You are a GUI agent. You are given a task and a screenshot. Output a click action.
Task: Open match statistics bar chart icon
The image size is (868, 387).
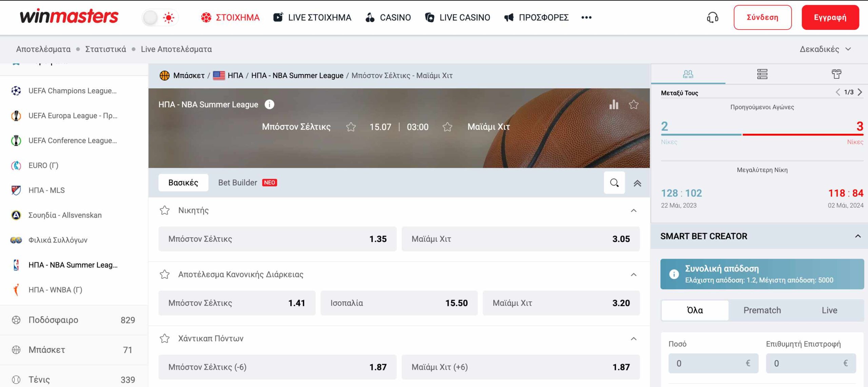(x=614, y=105)
